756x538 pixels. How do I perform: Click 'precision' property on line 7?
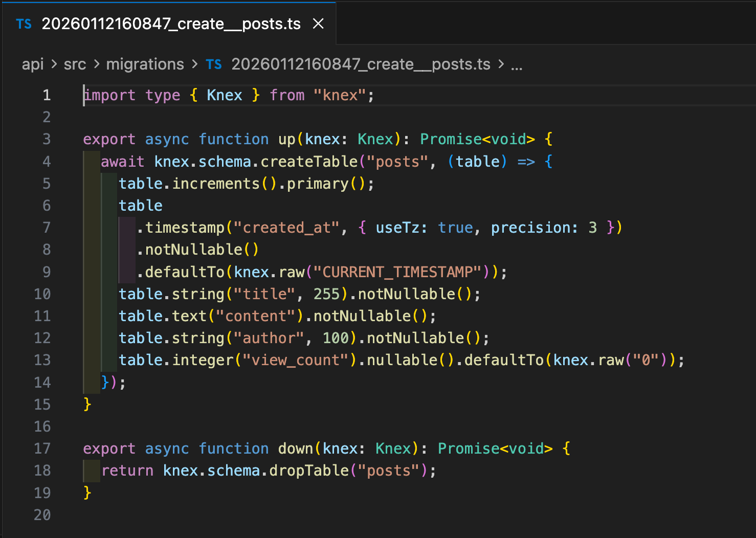530,228
